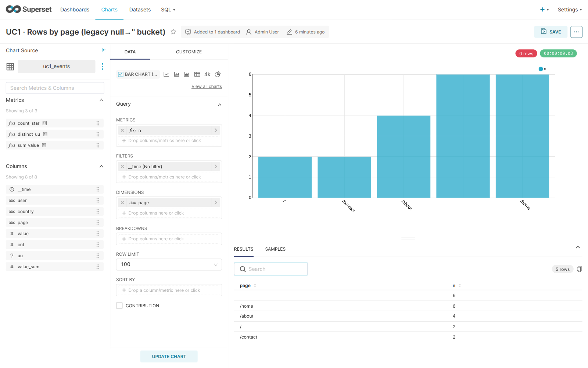Collapse the Query section
Viewport: 588px width, 368px height.
click(x=219, y=105)
